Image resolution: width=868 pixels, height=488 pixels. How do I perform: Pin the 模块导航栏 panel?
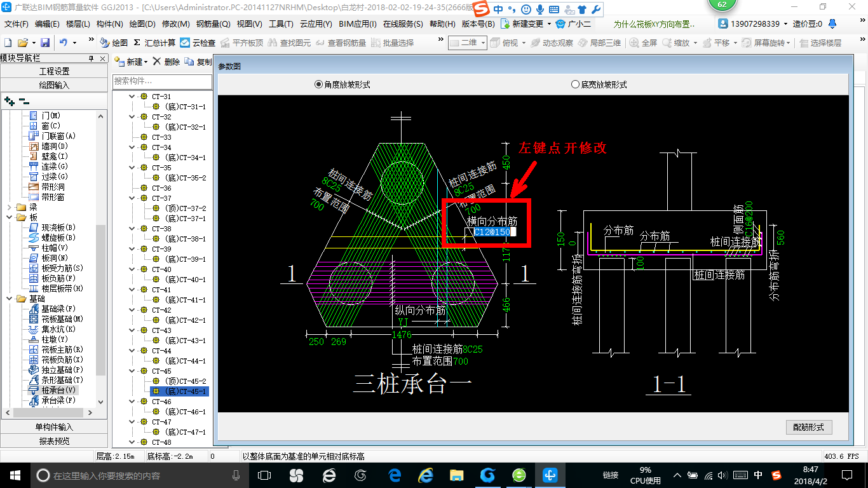tap(91, 58)
